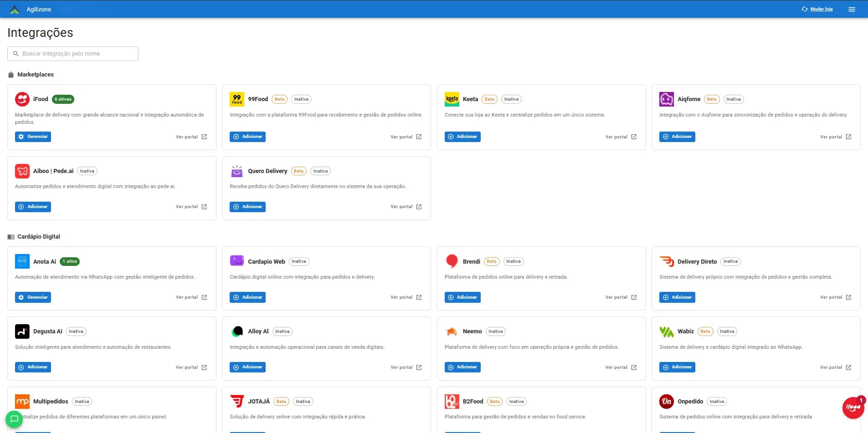Focus the Buscar integração search field
The height and width of the screenshot is (433, 868).
pos(73,54)
